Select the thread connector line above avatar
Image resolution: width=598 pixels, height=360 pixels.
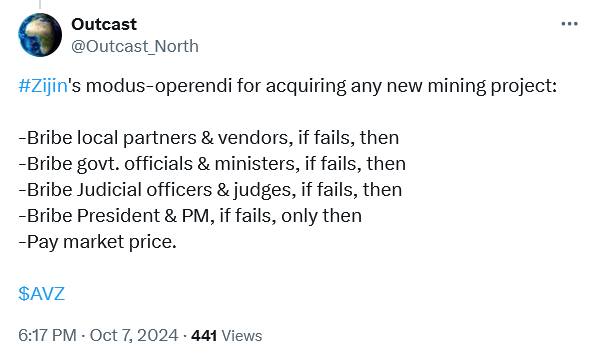click(40, 4)
